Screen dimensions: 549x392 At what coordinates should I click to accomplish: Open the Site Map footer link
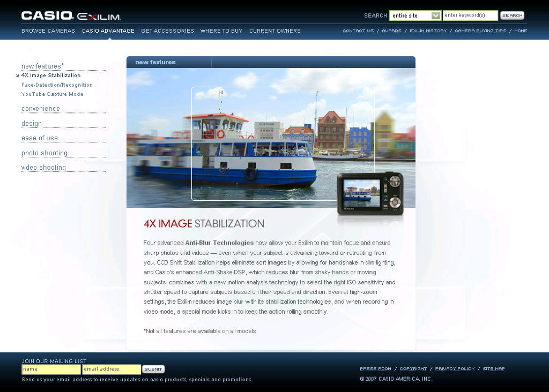(494, 368)
